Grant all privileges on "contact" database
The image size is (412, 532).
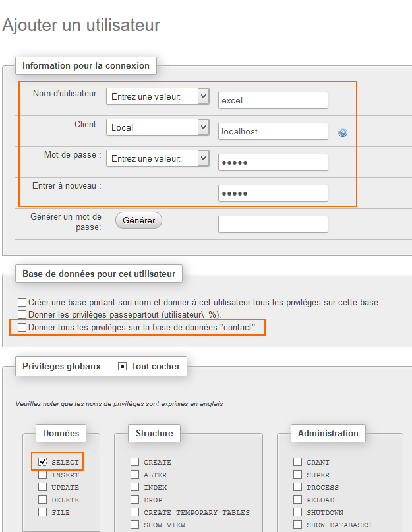click(x=22, y=327)
